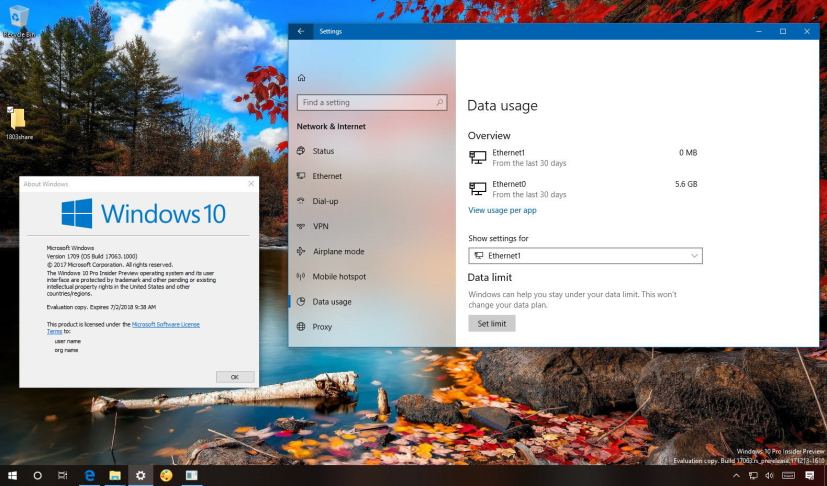827x486 pixels.
Task: Open the Recycle Bin desktop icon
Action: [x=19, y=21]
